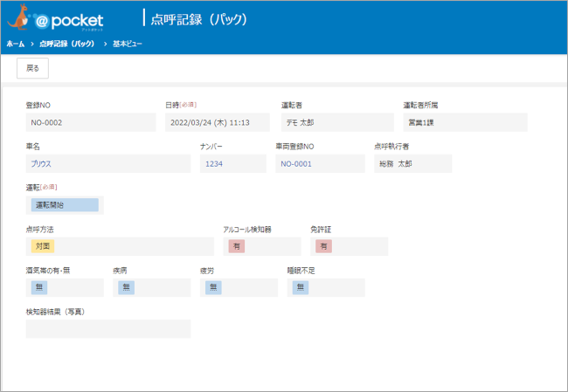Click the page title 点呼記録（パック）
Screen dimensions: 568x392
tap(199, 19)
